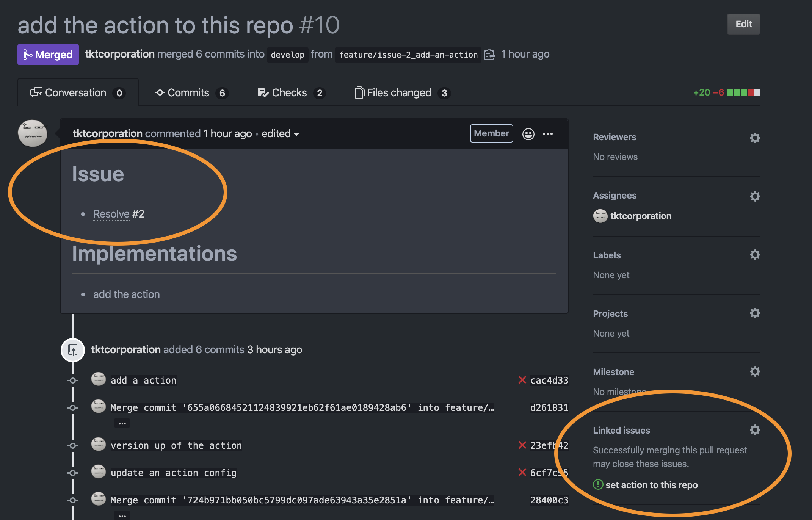Click the 'added 6 commits' timeline icon
This screenshot has height=520, width=812.
pyautogui.click(x=73, y=350)
